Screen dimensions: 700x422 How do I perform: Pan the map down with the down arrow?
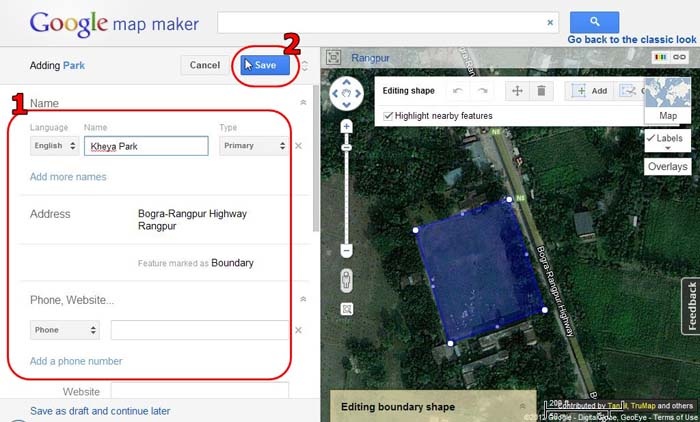point(346,105)
